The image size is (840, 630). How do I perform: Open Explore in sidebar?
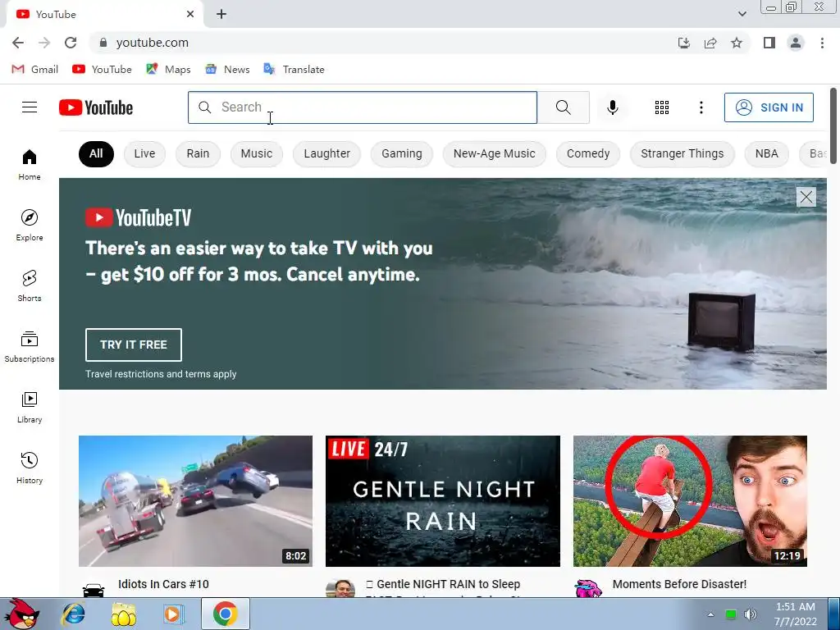pos(30,225)
